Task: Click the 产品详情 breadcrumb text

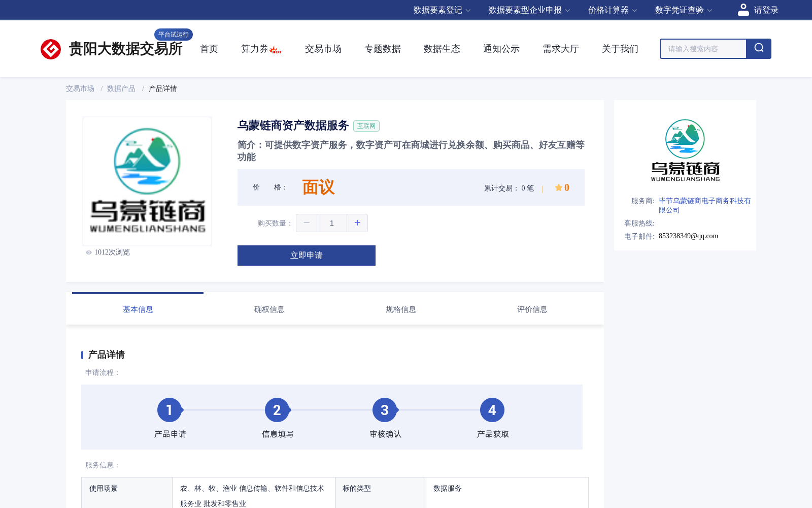Action: (x=163, y=89)
